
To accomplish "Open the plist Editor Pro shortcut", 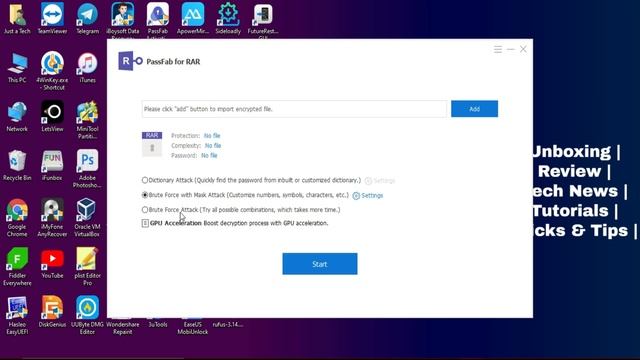I will [87, 267].
